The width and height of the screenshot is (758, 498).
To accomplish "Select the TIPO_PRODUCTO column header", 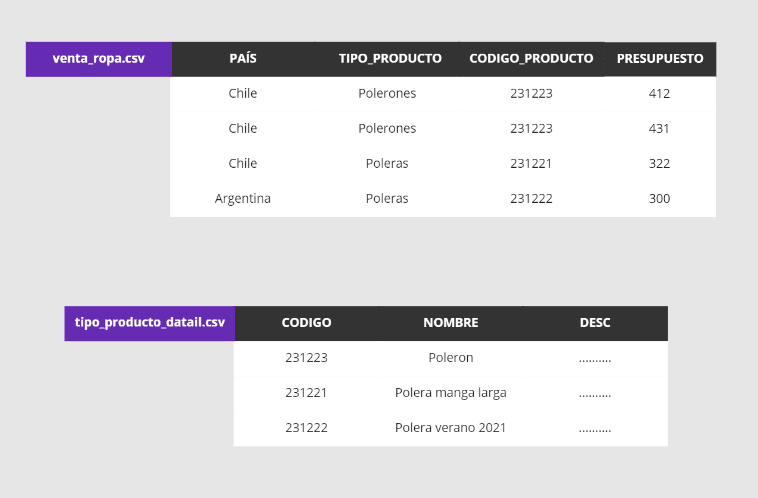I will tap(390, 59).
